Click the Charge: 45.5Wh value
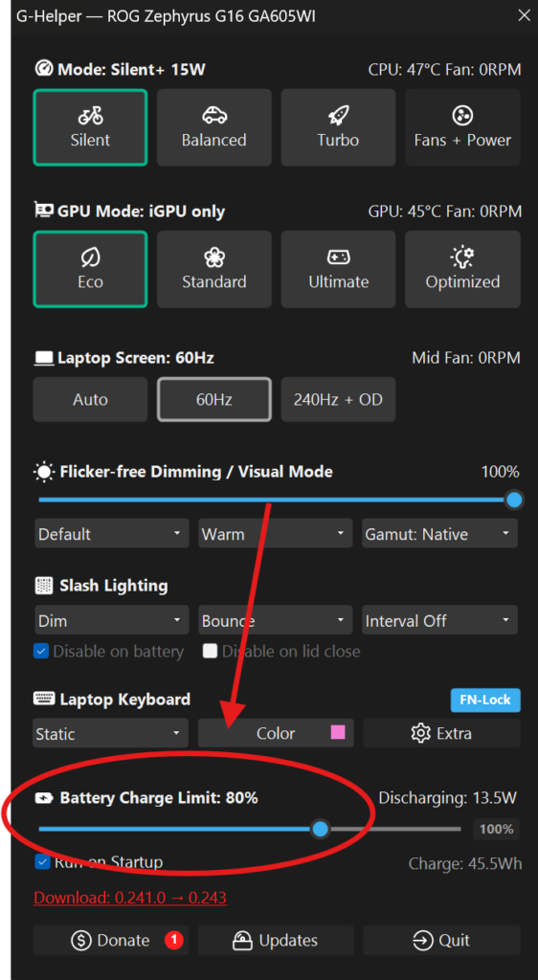538x980 pixels. click(x=465, y=864)
